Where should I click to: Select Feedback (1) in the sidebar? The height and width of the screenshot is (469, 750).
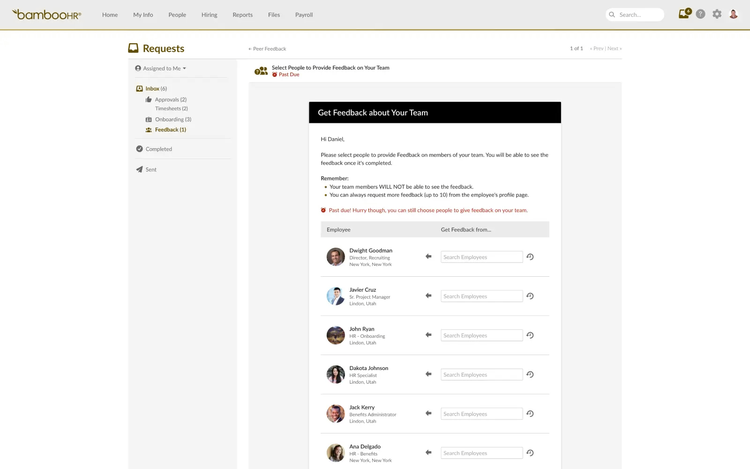[171, 130]
